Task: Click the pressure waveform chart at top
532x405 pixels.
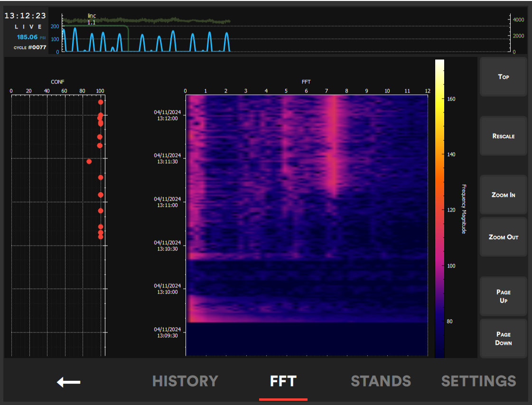Action: (286, 33)
